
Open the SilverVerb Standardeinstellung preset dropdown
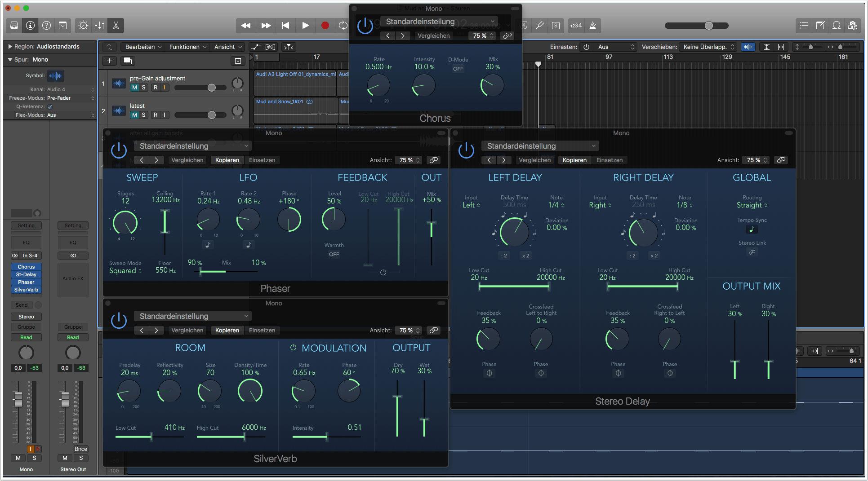(192, 316)
